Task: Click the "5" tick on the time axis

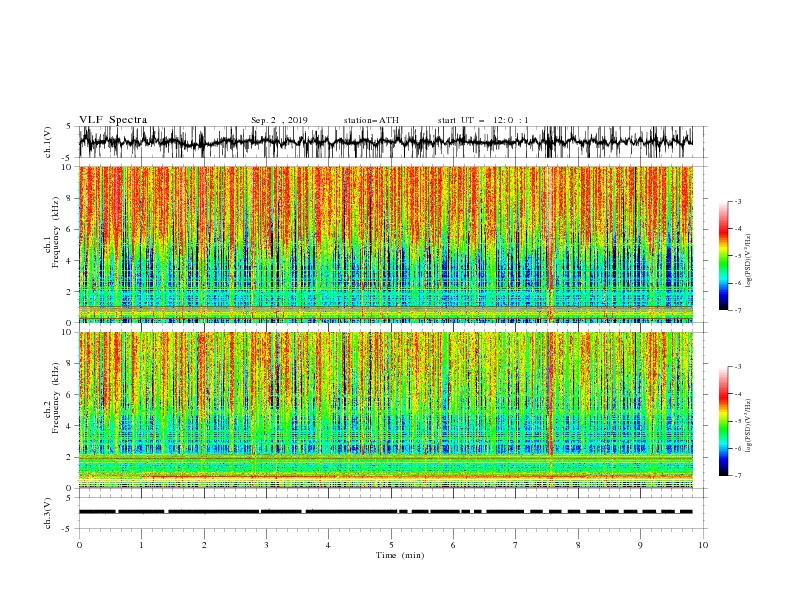Action: (391, 545)
